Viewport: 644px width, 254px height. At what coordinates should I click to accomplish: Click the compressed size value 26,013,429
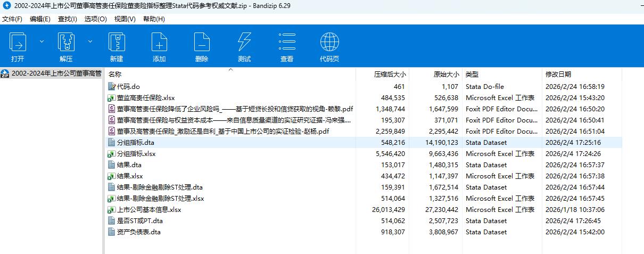coord(388,209)
